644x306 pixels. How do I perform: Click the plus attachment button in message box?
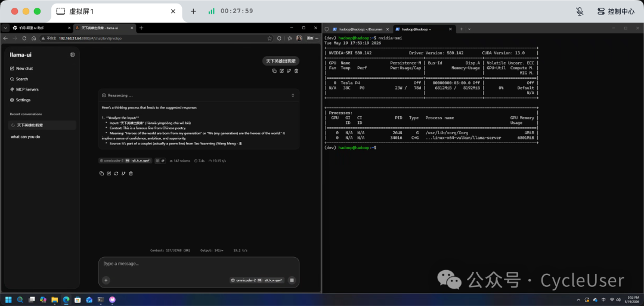pyautogui.click(x=106, y=280)
